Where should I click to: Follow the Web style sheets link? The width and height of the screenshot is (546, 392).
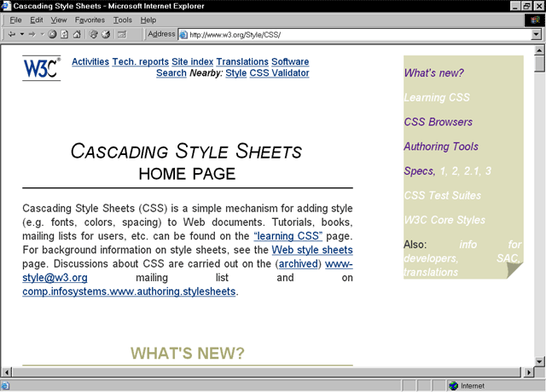312,250
